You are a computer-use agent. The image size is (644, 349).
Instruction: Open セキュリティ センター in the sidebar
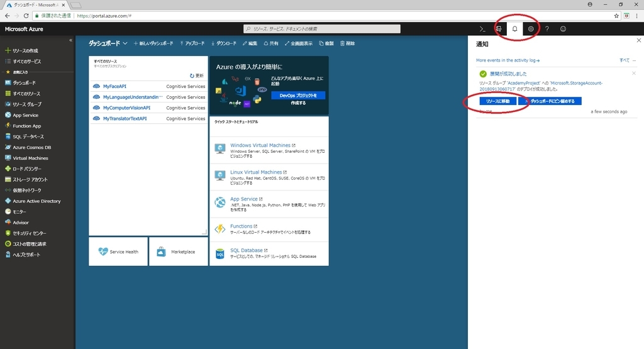tap(25, 233)
